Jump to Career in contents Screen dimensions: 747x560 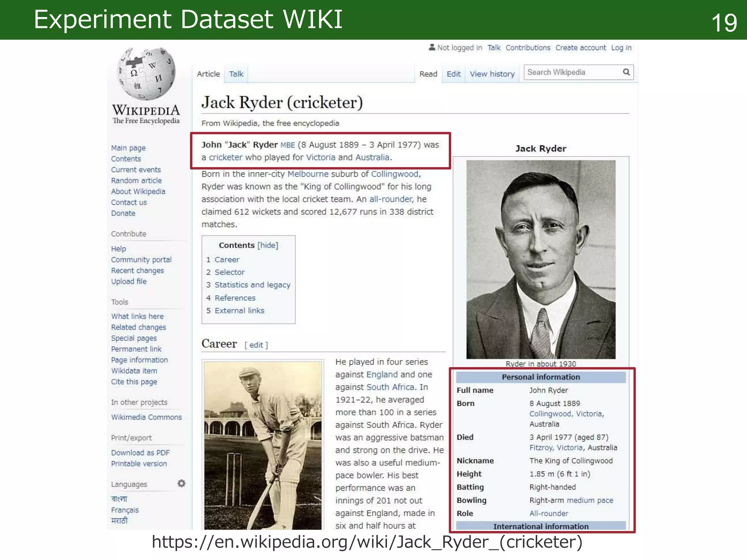[x=227, y=260]
